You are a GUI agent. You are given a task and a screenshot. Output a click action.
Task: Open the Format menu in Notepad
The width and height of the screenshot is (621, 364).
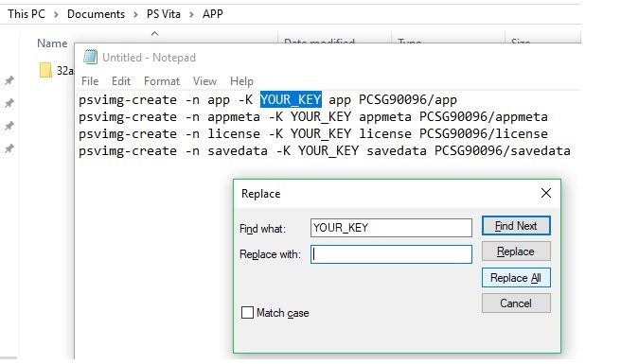point(162,81)
